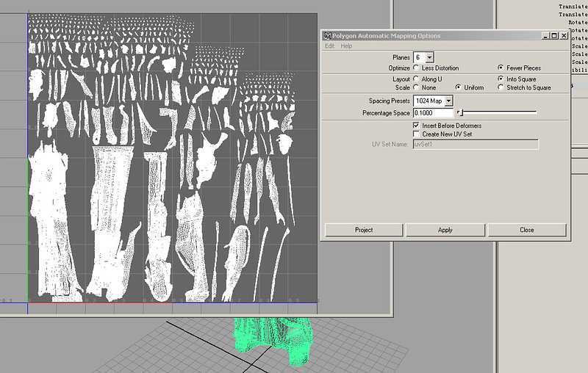This screenshot has height=373, width=588.
Task: Set Scale to None
Action: [416, 87]
